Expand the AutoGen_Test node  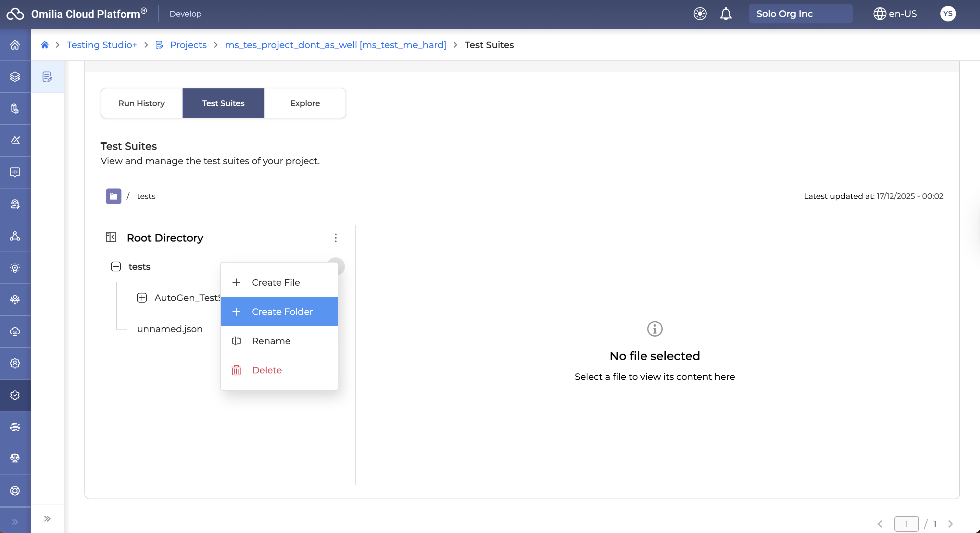pyautogui.click(x=142, y=297)
